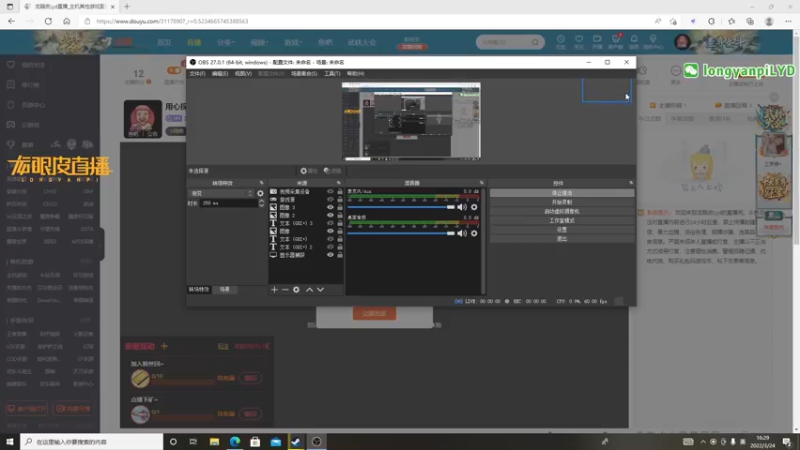The height and width of the screenshot is (450, 800).
Task: Pop out the 控件 controls dock
Action: [631, 183]
